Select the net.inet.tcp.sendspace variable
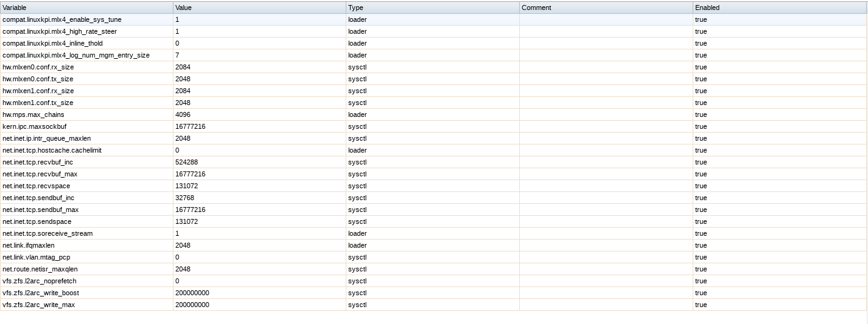Image resolution: width=868 pixels, height=324 pixels. tap(37, 221)
